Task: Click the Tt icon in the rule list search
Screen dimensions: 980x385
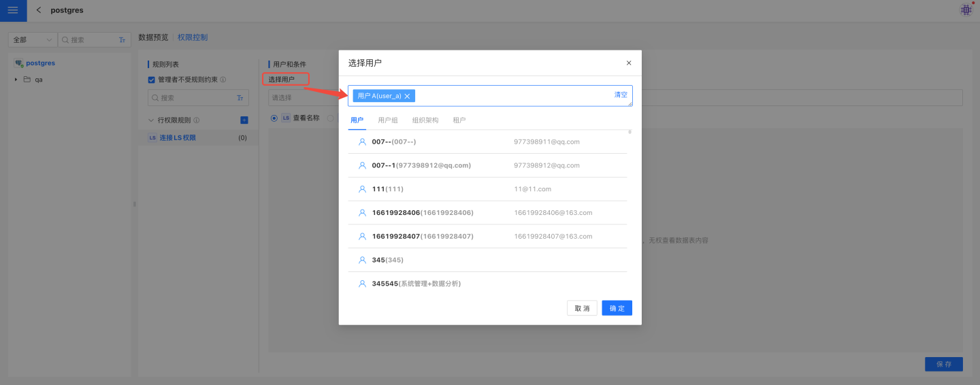Action: tap(240, 98)
